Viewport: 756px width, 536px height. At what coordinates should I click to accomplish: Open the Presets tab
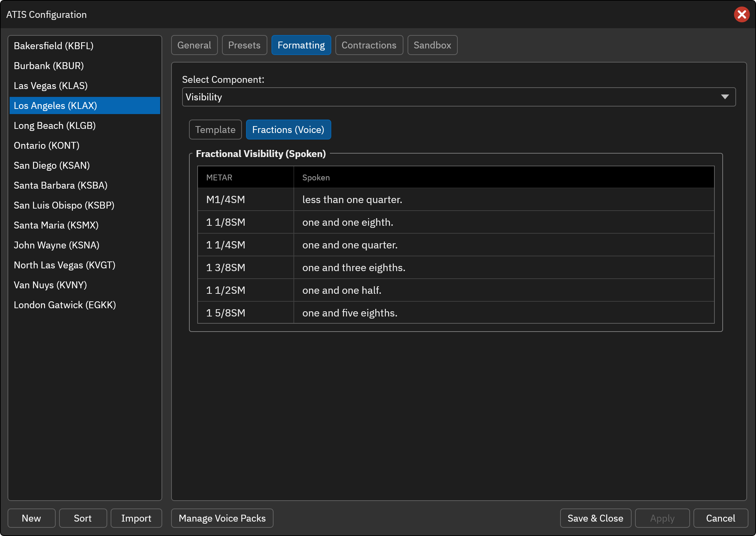pos(244,45)
